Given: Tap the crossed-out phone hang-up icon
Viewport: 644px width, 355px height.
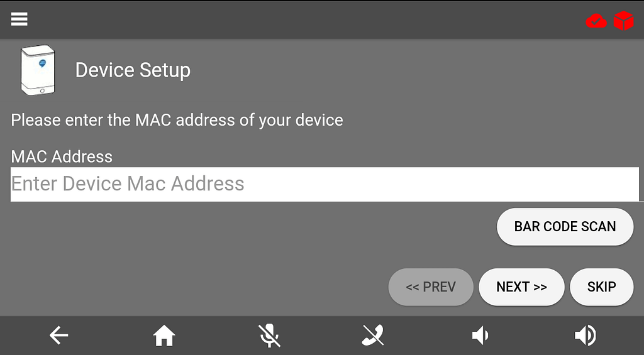Looking at the screenshot, I should point(373,336).
